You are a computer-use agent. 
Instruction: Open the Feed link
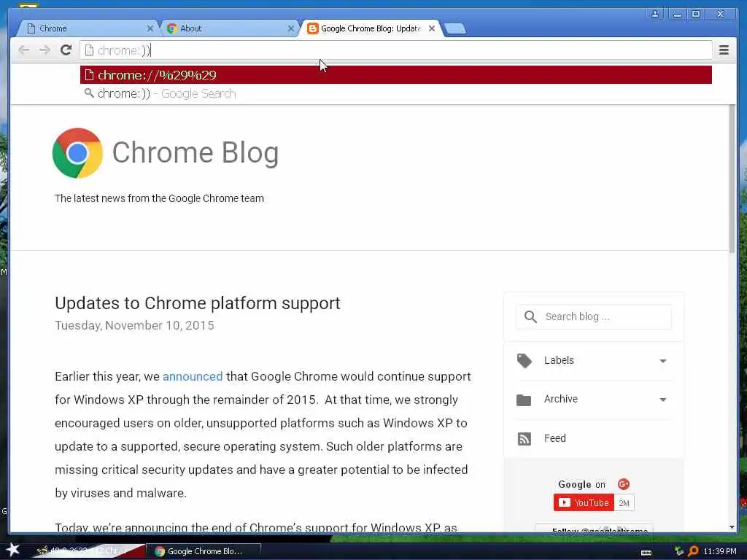[x=555, y=438]
